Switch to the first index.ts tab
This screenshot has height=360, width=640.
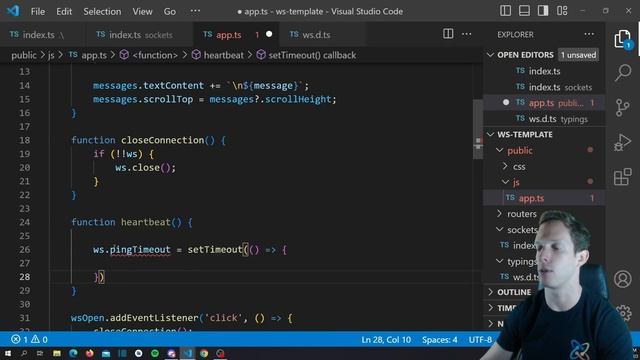(x=42, y=35)
